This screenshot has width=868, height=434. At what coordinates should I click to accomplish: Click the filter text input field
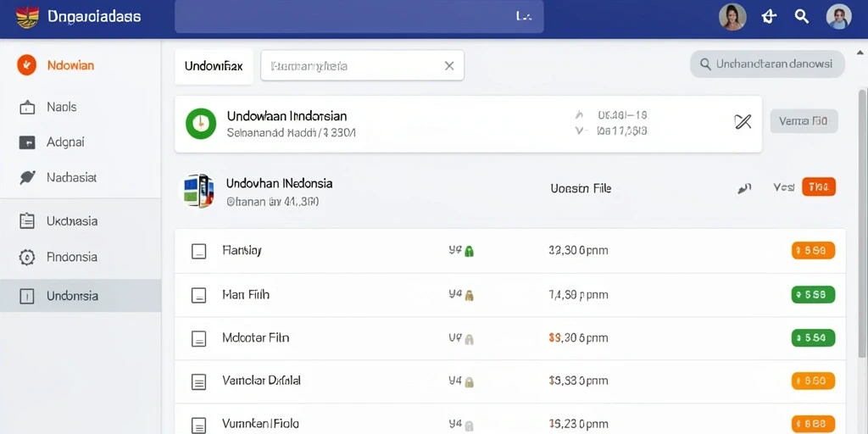(x=362, y=66)
